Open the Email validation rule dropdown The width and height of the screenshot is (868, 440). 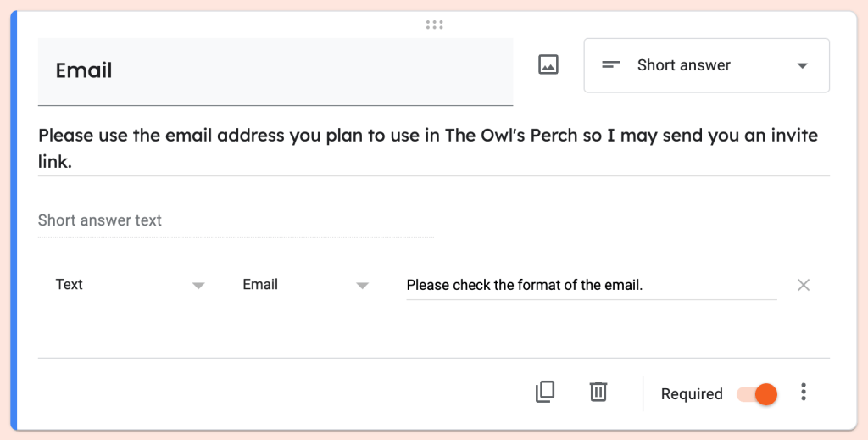305,285
